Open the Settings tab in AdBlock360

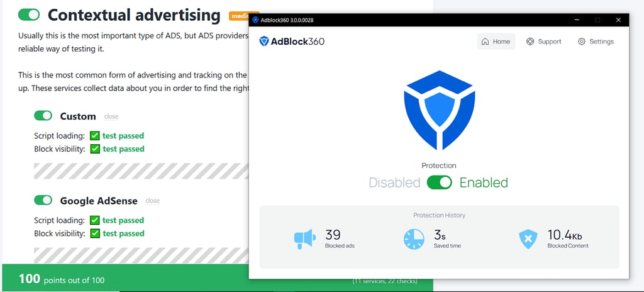[x=596, y=42]
